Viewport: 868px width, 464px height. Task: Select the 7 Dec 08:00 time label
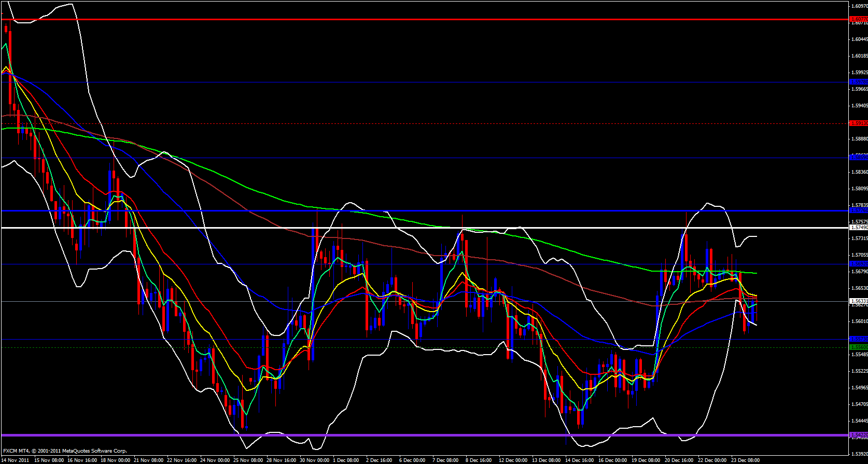pos(446,460)
